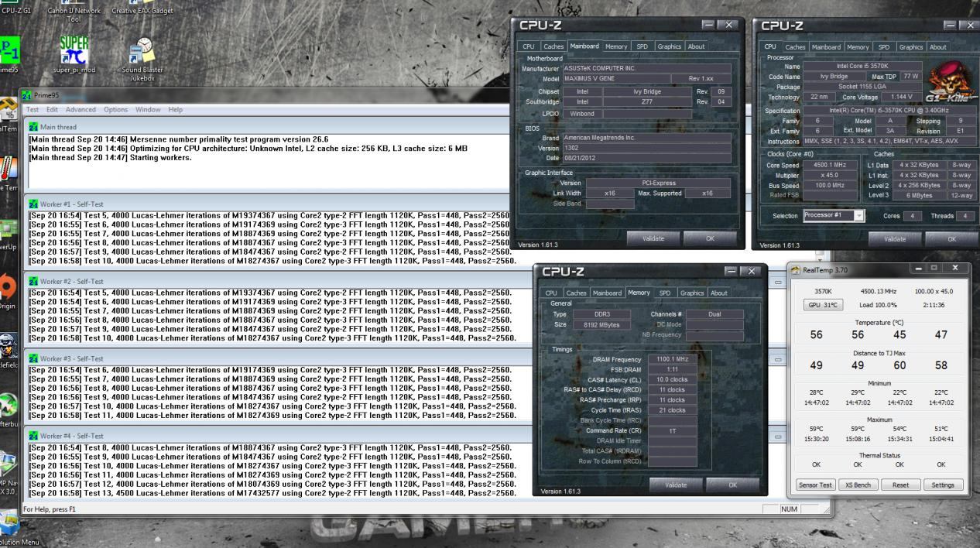Open RealTemp Settings button
Viewport: 980px width, 548px height.
click(943, 485)
